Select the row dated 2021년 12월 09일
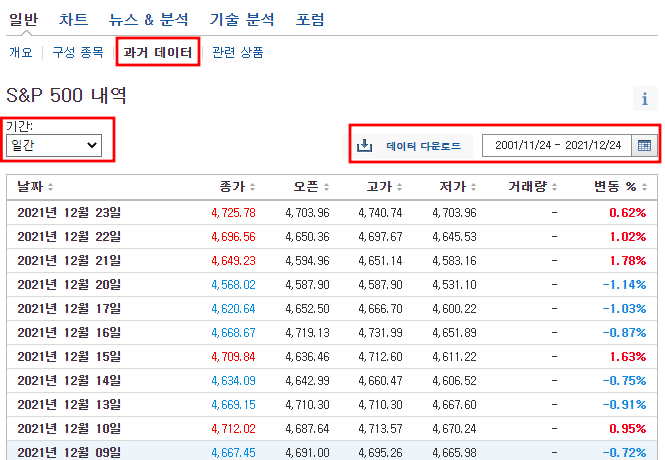 (332, 451)
